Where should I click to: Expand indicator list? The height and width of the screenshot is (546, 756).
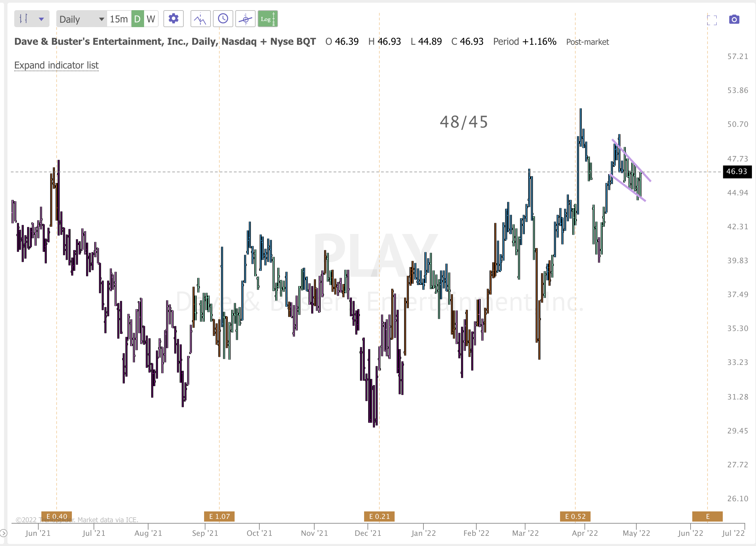(x=56, y=65)
